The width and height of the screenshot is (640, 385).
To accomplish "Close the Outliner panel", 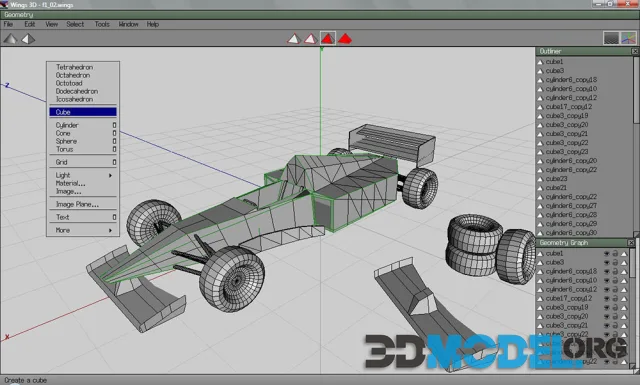I will coord(635,51).
